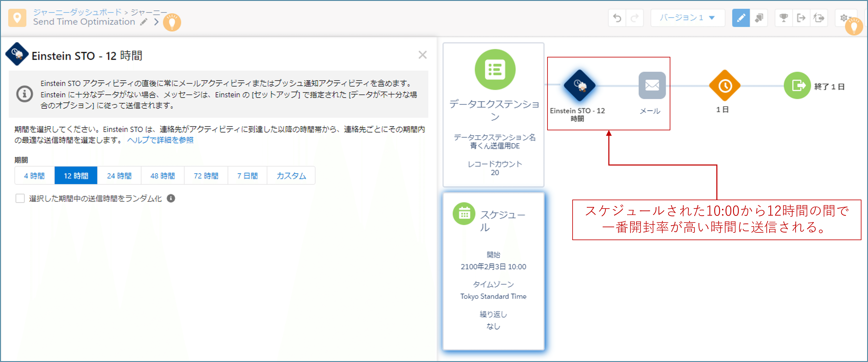
Task: Enable randomize send time checkbox
Action: 20,198
